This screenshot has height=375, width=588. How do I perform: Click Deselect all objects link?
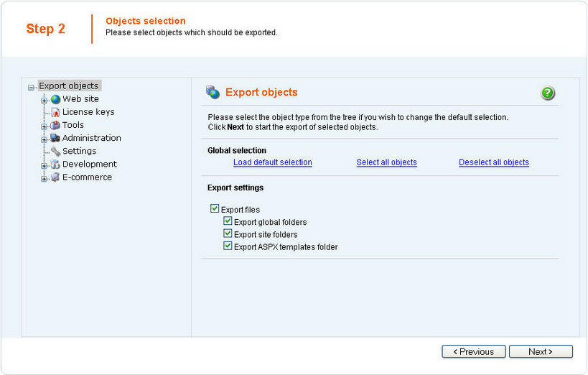[494, 162]
